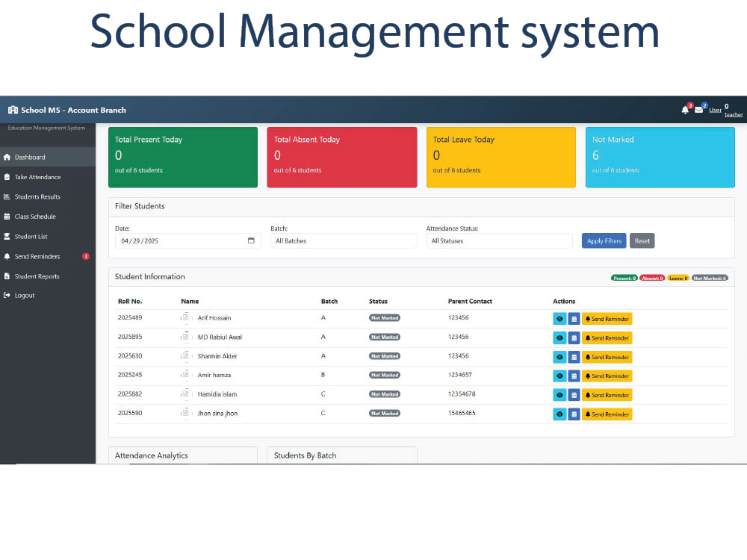The image size is (747, 560).
Task: Log out via sidebar Logout
Action: (48, 296)
